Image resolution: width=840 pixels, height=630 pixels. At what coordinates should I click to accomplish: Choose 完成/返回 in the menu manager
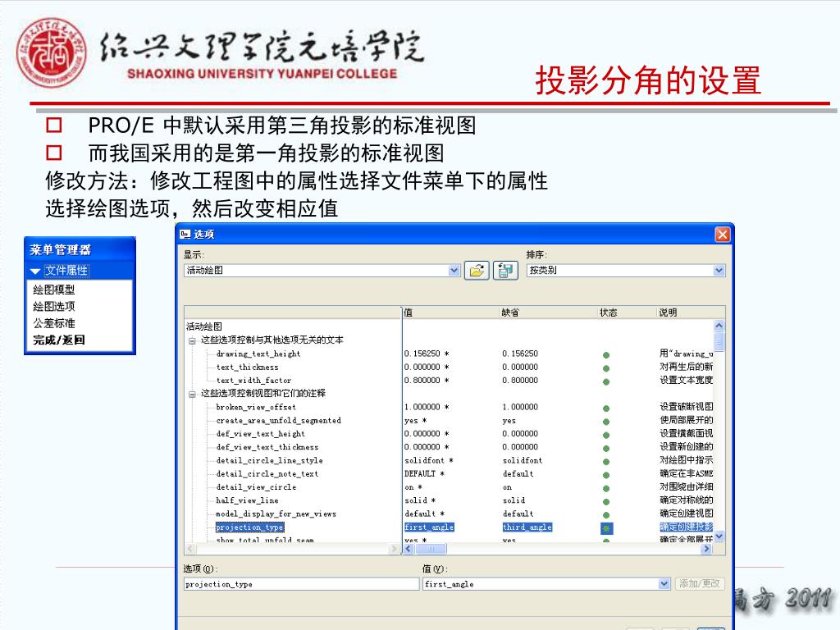coord(58,340)
